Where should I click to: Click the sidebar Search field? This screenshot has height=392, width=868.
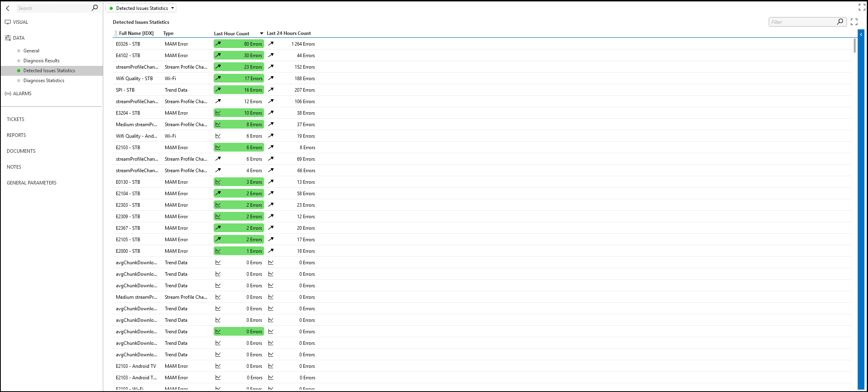coord(54,8)
